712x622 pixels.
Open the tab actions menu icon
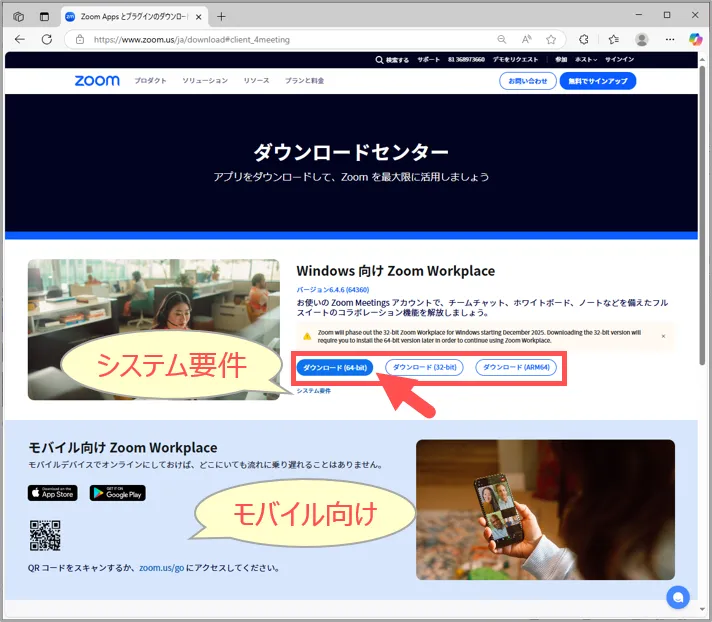coord(44,17)
